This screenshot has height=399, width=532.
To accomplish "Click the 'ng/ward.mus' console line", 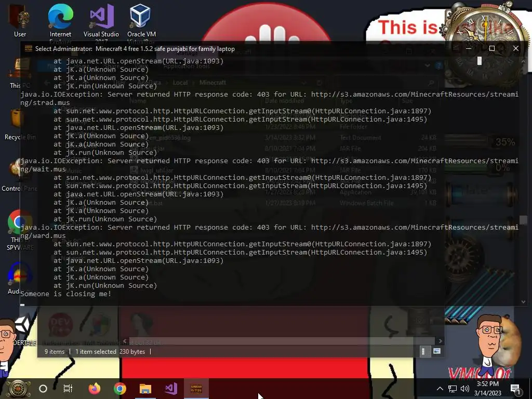I will tap(43, 235).
